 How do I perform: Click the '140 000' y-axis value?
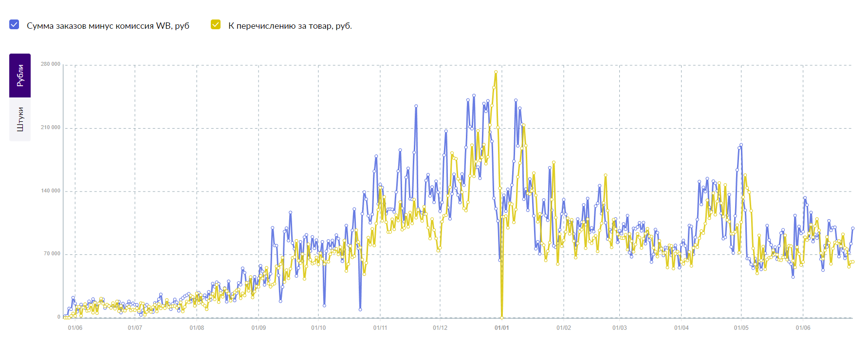point(51,191)
